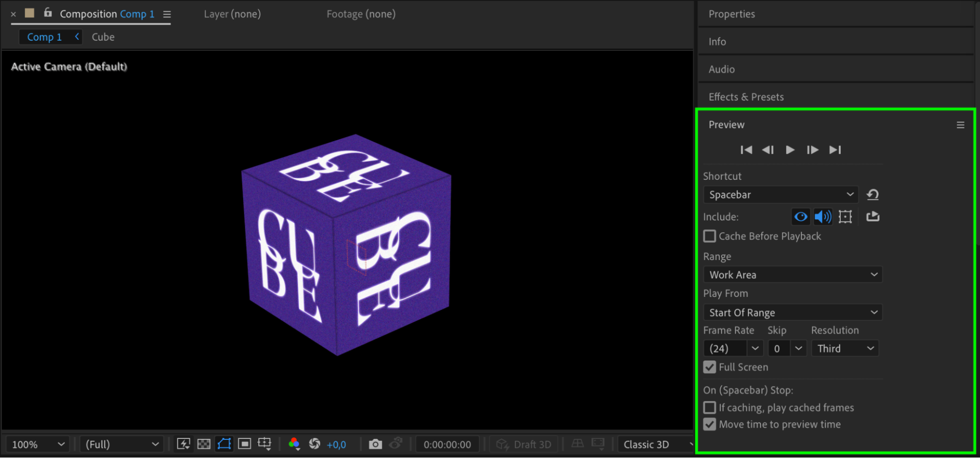Open the Audio panel
The height and width of the screenshot is (458, 980).
[x=722, y=70]
